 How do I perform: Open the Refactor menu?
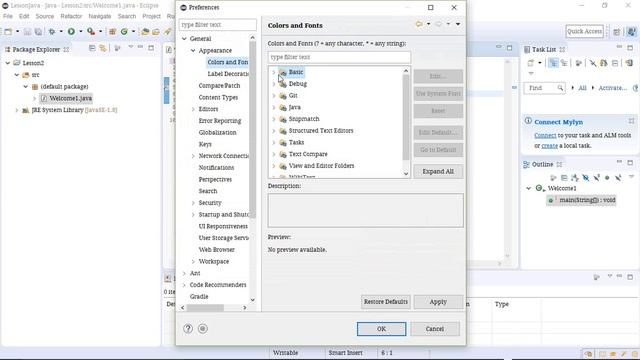(71, 16)
